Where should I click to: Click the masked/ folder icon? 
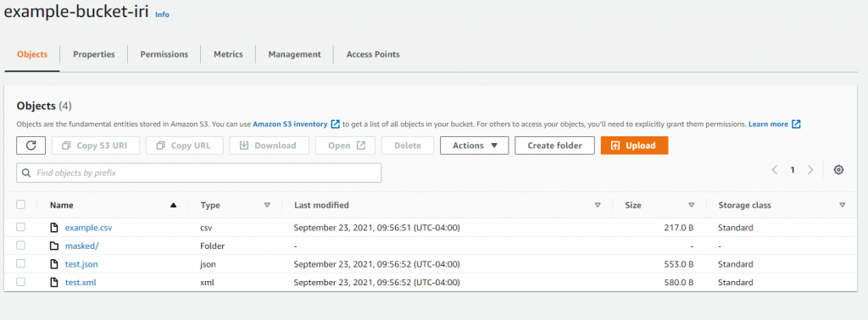(x=53, y=246)
